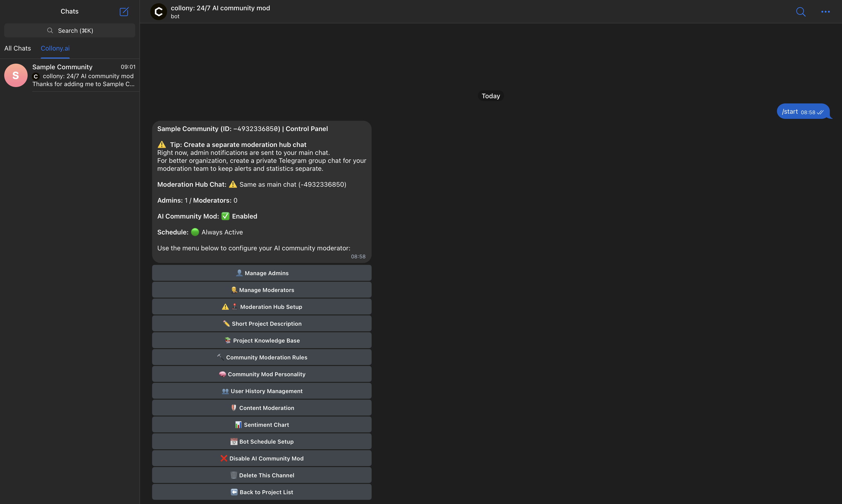Viewport: 842px width, 504px height.
Task: Switch to the All Chats tab
Action: coord(18,48)
